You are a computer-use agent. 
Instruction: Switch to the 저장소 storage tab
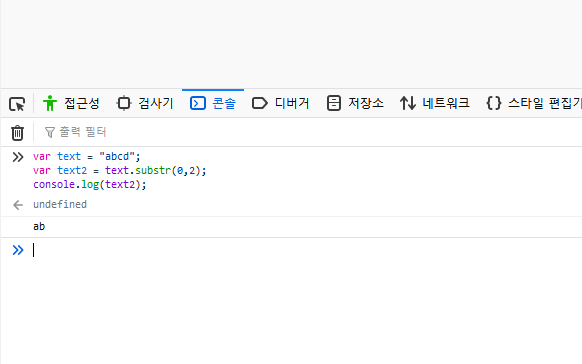coord(355,103)
